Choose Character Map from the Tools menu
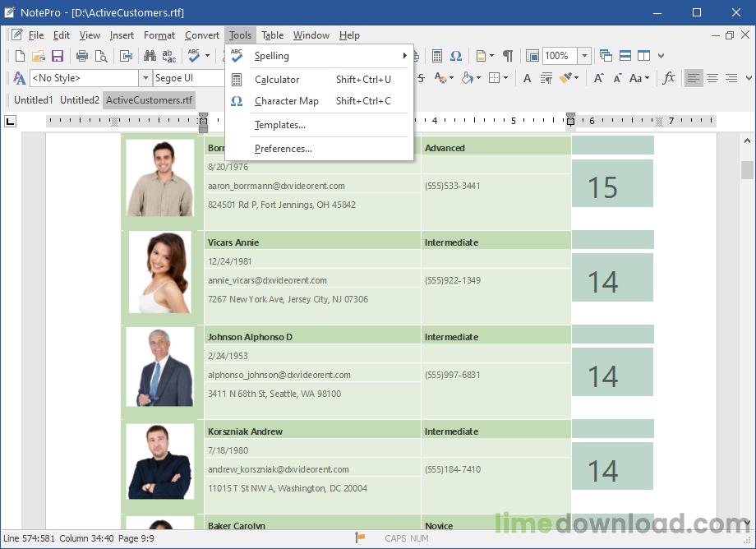Viewport: 756px width, 549px height. [x=319, y=101]
